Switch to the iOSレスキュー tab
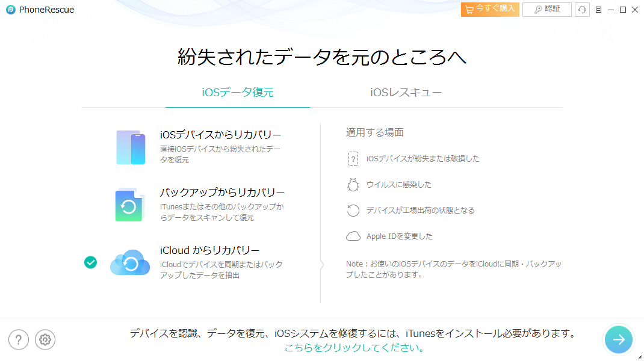Viewport: 644px width, 361px height. tap(406, 93)
